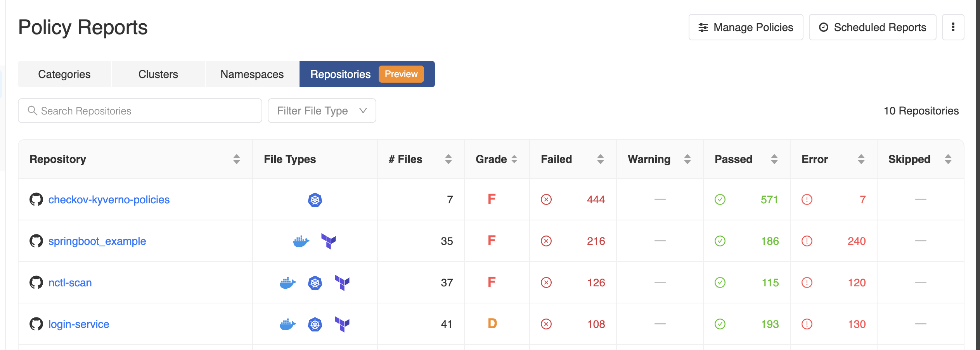980x350 pixels.
Task: Click the Kubernetes icon in checkov-kyverno-policies row
Action: click(315, 200)
